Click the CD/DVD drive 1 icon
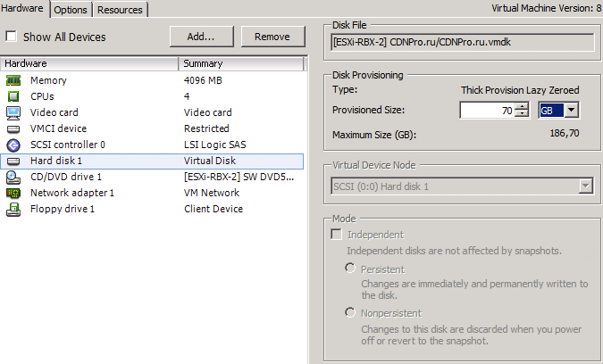Image resolution: width=603 pixels, height=364 pixels. [x=13, y=177]
